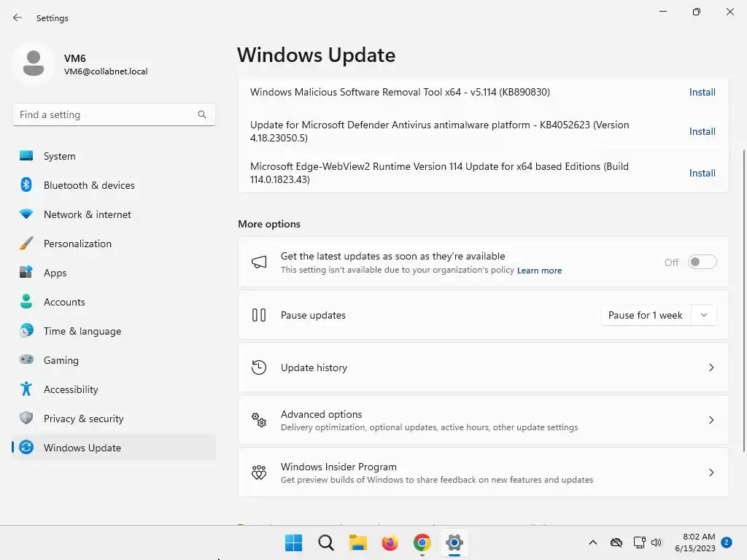Select Accounts in the sidebar
Viewport: 747px width, 560px height.
[114, 301]
